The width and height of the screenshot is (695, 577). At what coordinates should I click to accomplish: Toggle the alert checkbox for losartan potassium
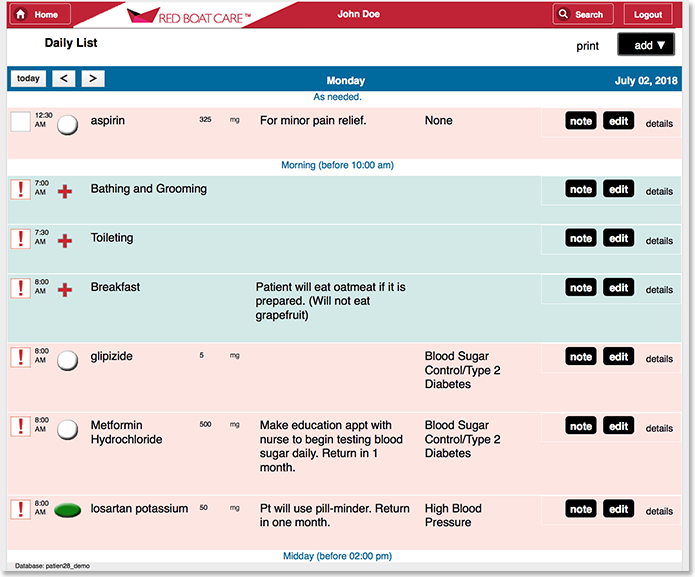click(x=20, y=509)
